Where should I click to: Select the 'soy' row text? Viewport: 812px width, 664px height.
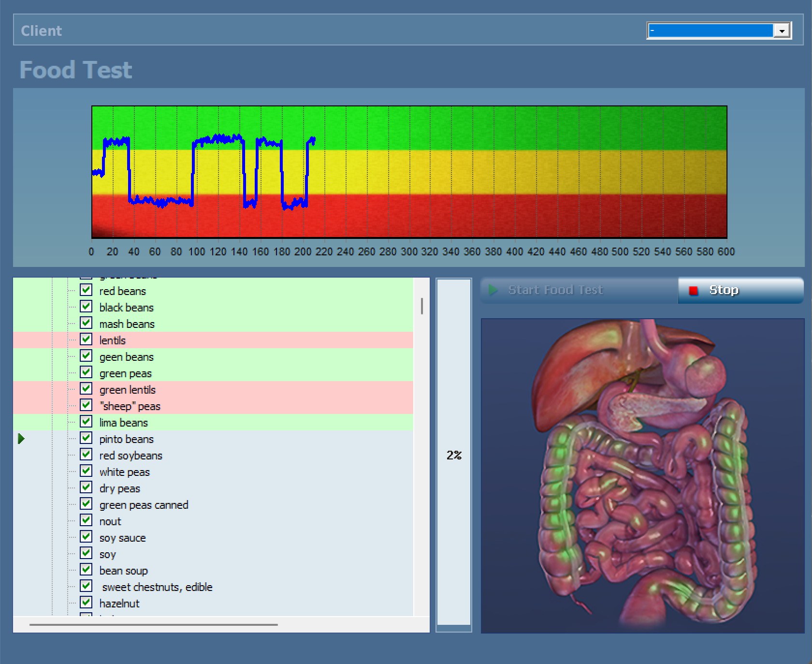(107, 554)
